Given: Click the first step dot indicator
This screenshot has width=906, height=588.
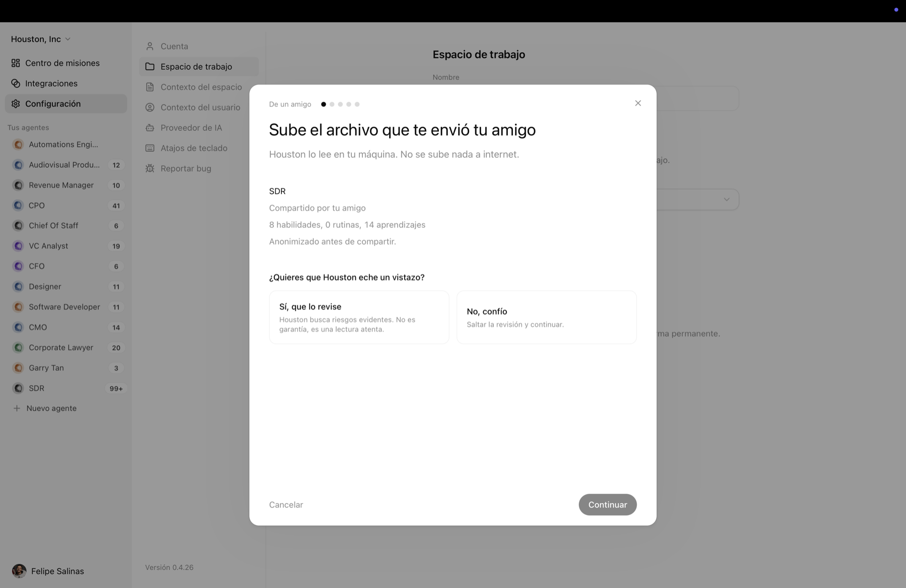Looking at the screenshot, I should coord(324,104).
